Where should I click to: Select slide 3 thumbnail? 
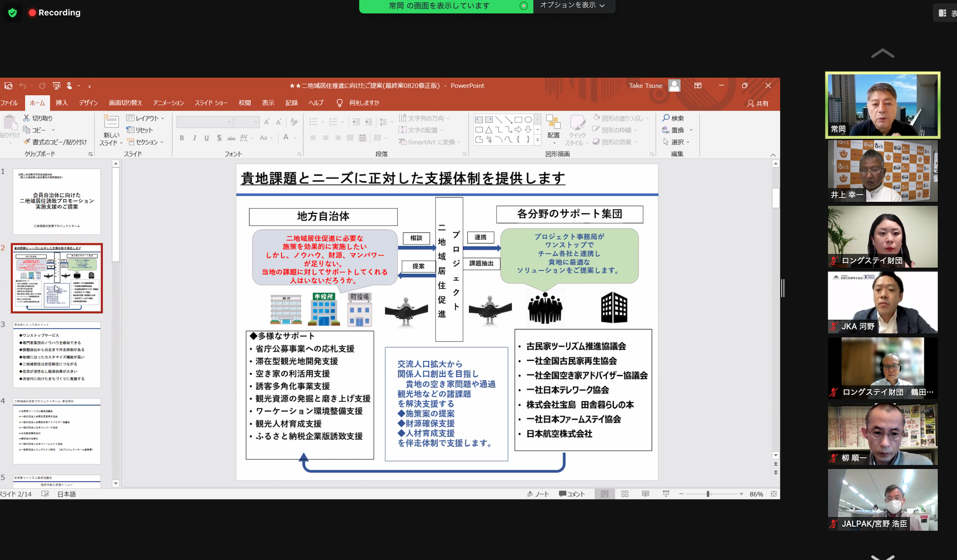coord(57,355)
